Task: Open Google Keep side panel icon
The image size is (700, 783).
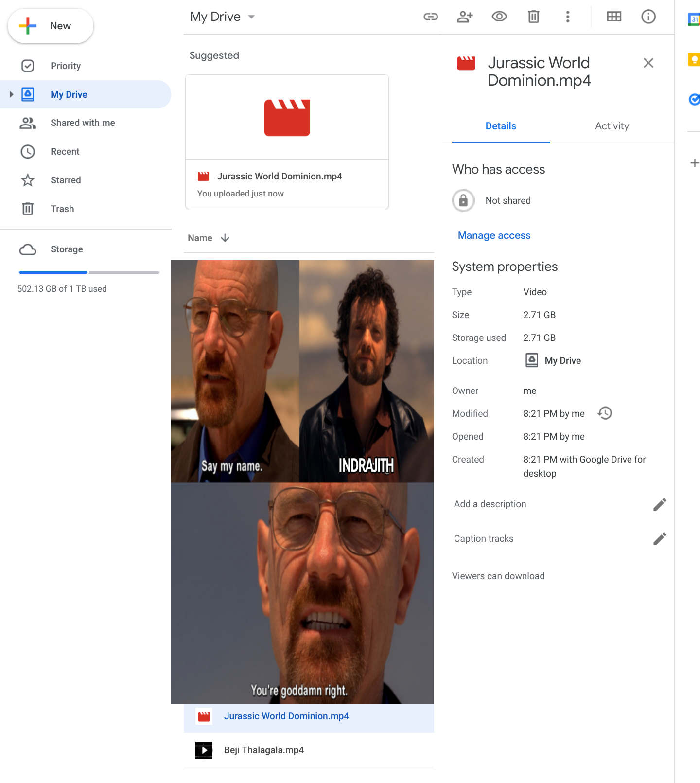Action: click(x=694, y=60)
